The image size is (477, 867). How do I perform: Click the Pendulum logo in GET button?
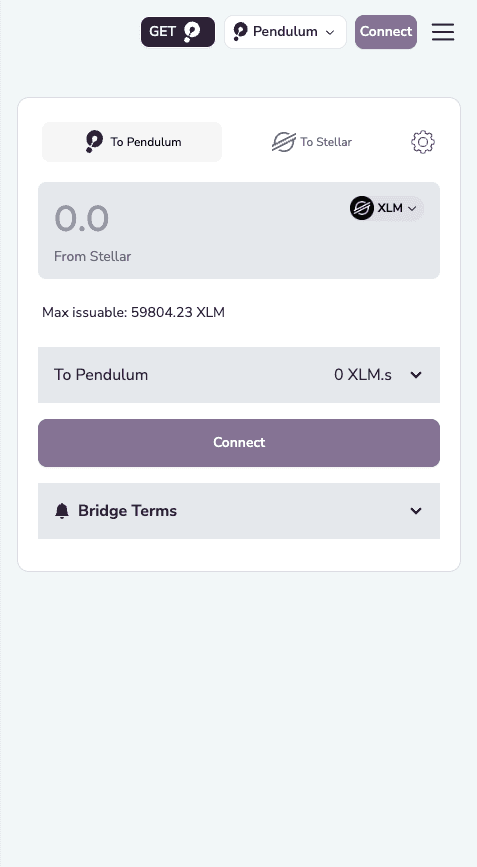pyautogui.click(x=192, y=32)
